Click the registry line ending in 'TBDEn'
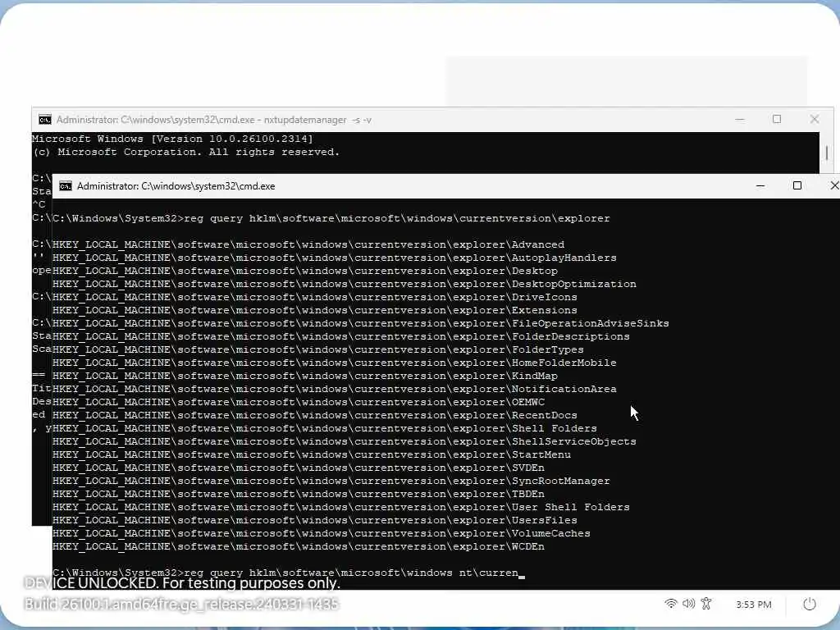Screen dimensions: 840x630 [x=299, y=494]
